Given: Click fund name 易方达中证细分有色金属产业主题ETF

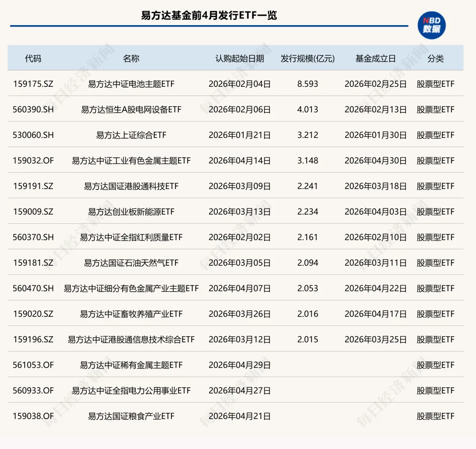Looking at the screenshot, I should (x=131, y=288).
